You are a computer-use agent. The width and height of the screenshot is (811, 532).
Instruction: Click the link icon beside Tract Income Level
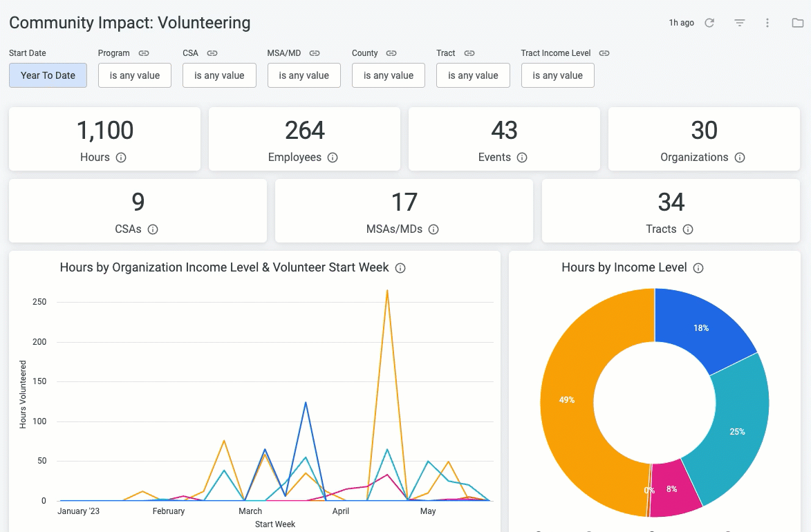(x=604, y=53)
